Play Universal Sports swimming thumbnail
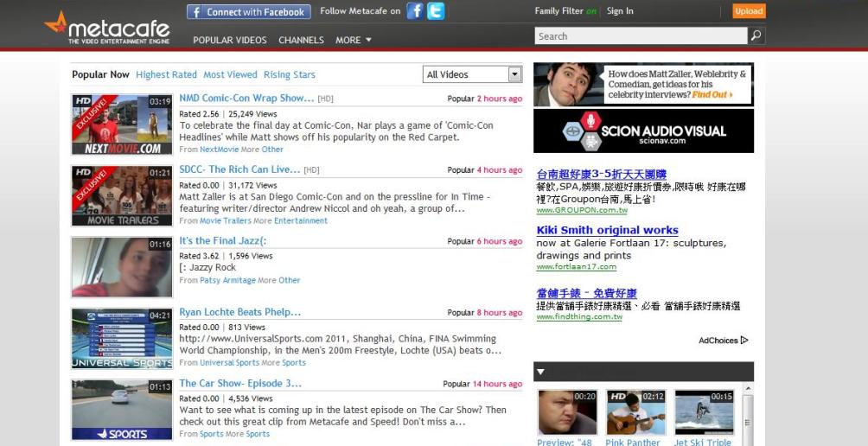The width and height of the screenshot is (868, 446). pyautogui.click(x=122, y=339)
